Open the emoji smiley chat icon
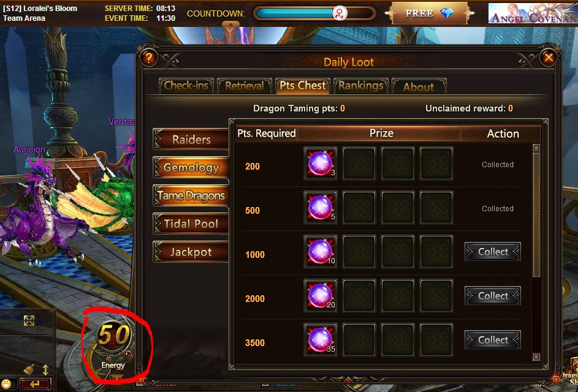This screenshot has height=392, width=578. coord(6,385)
